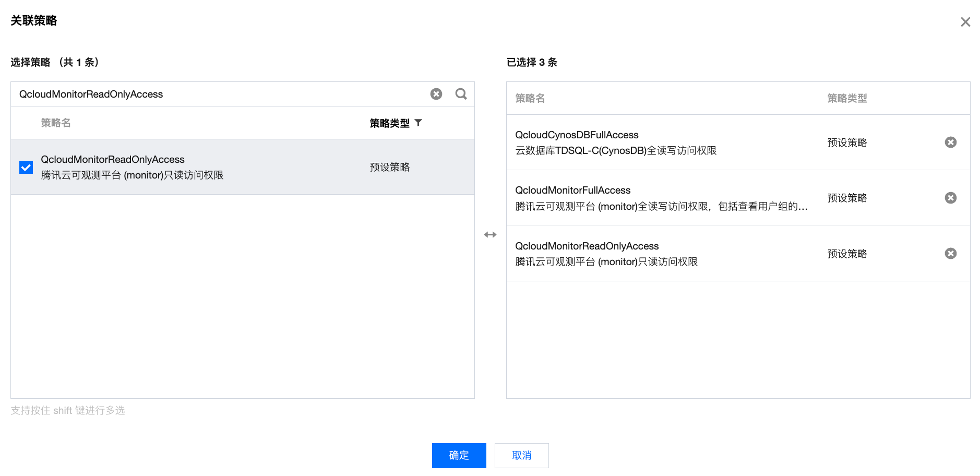The height and width of the screenshot is (476, 980).
Task: Click 策略名 column header in left list
Action: 56,123
